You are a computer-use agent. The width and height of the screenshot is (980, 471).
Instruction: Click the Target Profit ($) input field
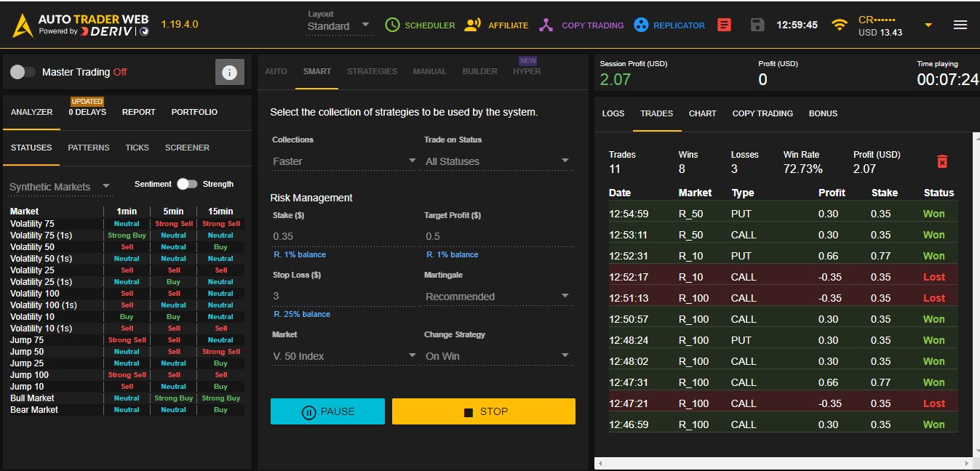[x=498, y=236]
